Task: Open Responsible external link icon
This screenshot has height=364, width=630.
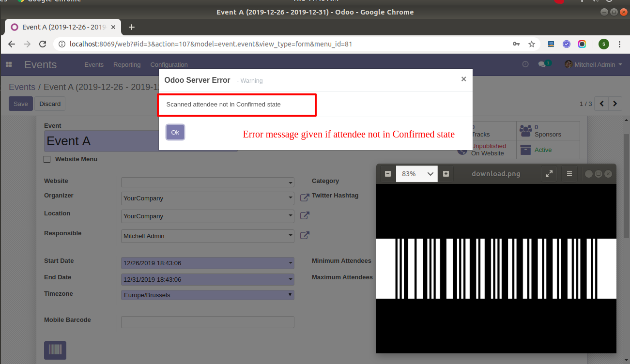Action: [x=305, y=235]
